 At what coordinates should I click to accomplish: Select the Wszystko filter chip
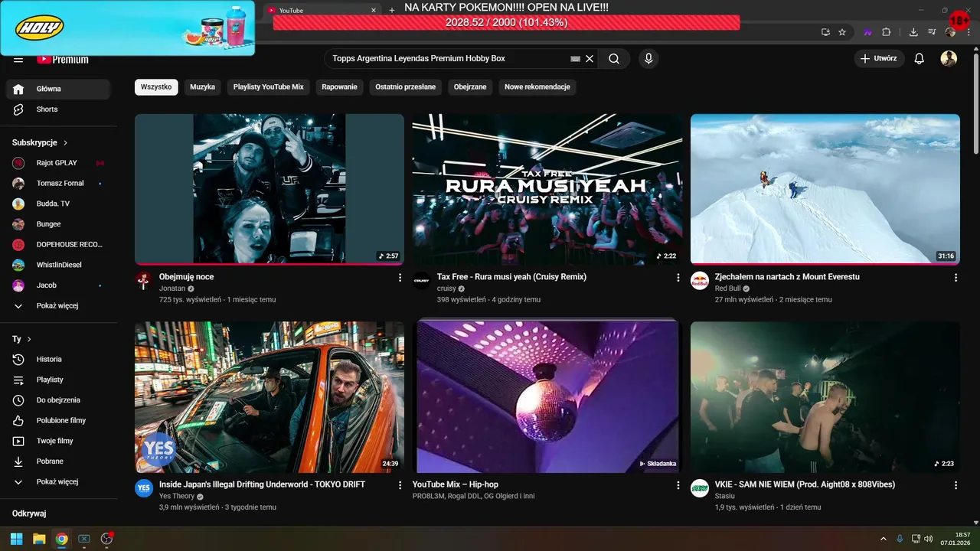pyautogui.click(x=156, y=87)
